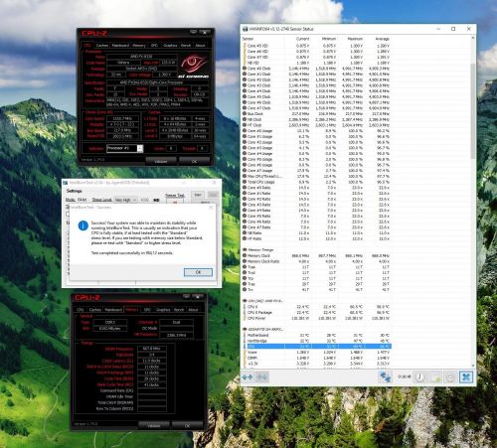This screenshot has width=497, height=448.
Task: Select the Motherboard temperature row in HWiNFO
Action: pyautogui.click(x=316, y=335)
